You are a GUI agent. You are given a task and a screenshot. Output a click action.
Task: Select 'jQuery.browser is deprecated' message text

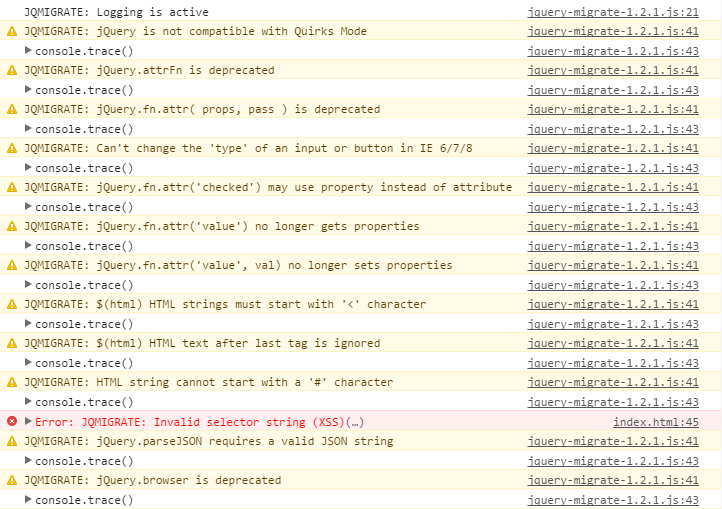189,480
